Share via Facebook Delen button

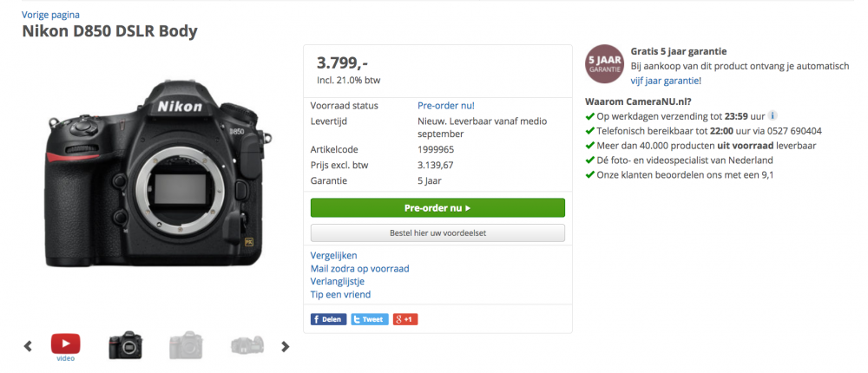pyautogui.click(x=328, y=319)
